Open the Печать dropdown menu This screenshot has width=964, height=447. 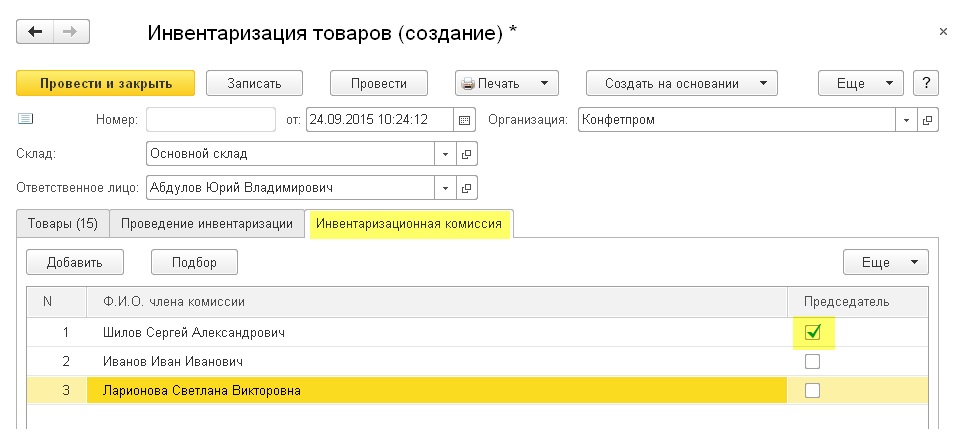[507, 84]
